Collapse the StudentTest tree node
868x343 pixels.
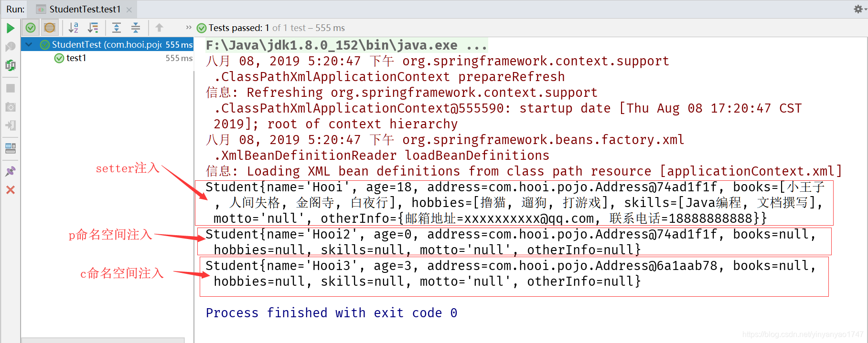tap(29, 44)
